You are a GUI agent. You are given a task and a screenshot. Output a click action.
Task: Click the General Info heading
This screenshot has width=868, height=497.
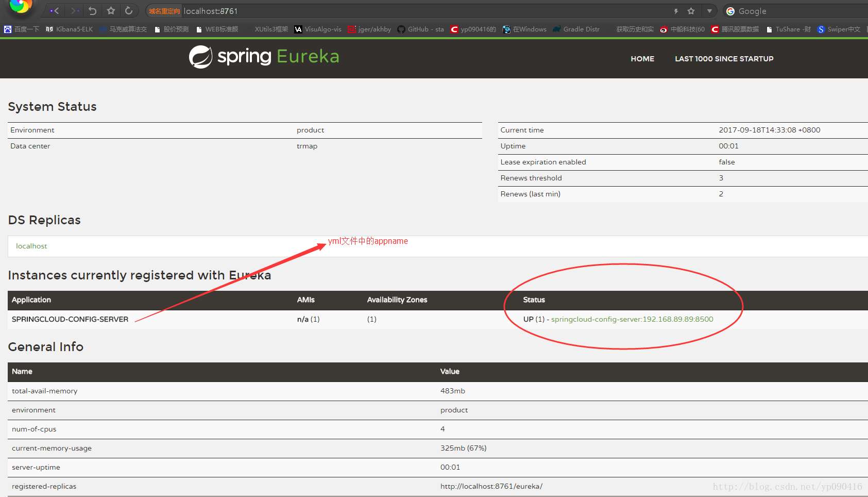click(46, 347)
